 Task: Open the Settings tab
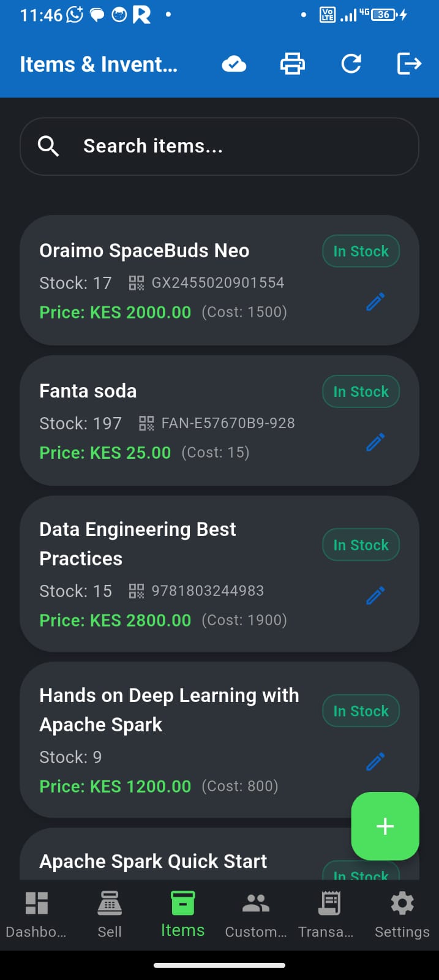[402, 914]
